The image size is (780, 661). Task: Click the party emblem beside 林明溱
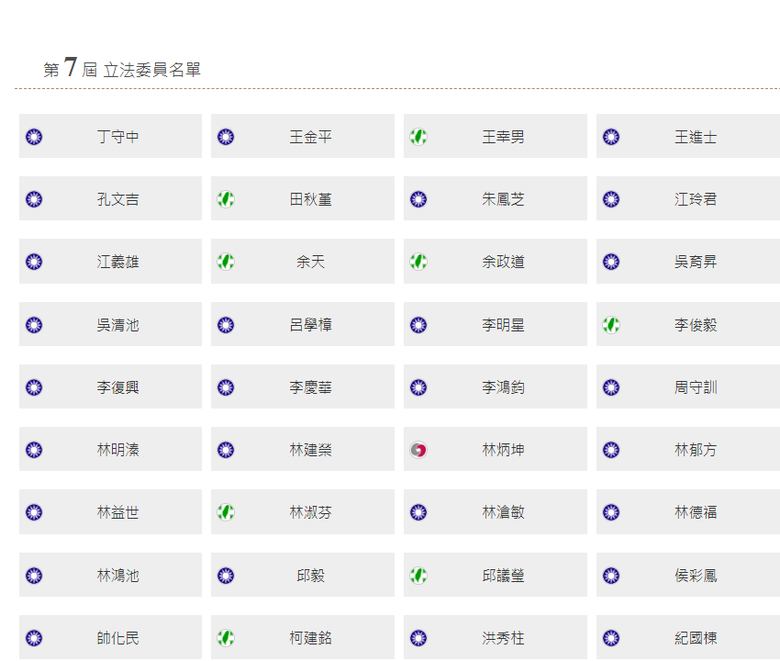click(x=34, y=450)
